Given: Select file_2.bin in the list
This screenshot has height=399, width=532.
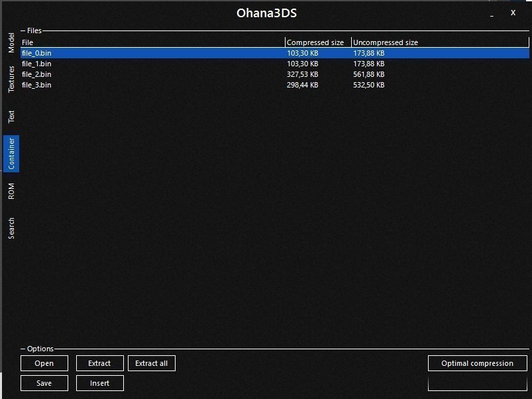Looking at the screenshot, I should coord(275,74).
